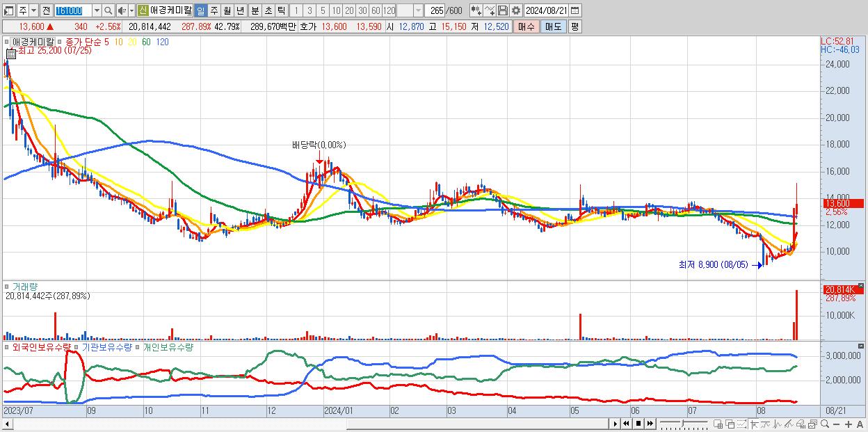Select the 년 yearly period toggle
The image size is (868, 432).
(x=240, y=10)
